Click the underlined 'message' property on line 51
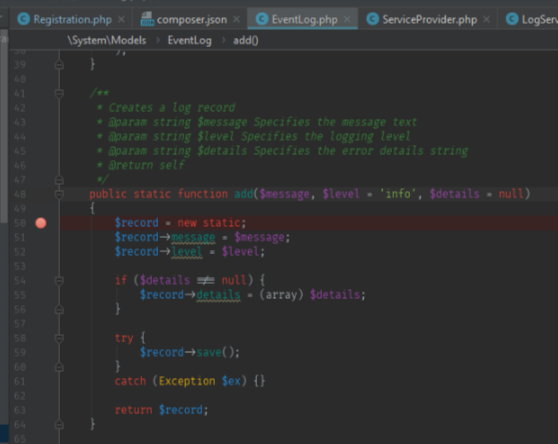The height and width of the screenshot is (444, 558). pos(193,238)
